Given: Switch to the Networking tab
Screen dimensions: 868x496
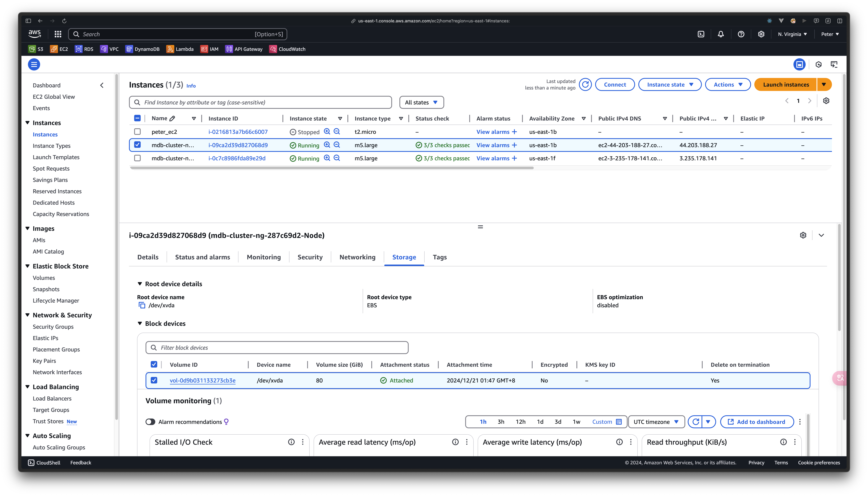Looking at the screenshot, I should pos(357,257).
